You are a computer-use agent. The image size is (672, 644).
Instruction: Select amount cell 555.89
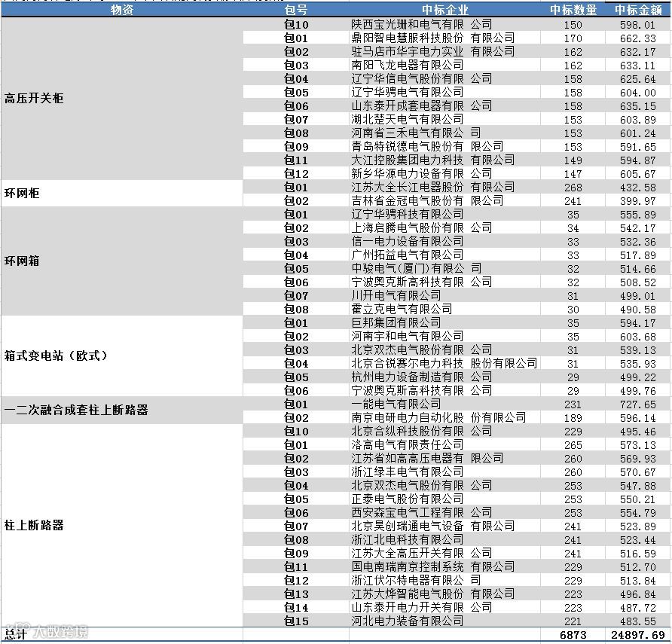[x=637, y=215]
